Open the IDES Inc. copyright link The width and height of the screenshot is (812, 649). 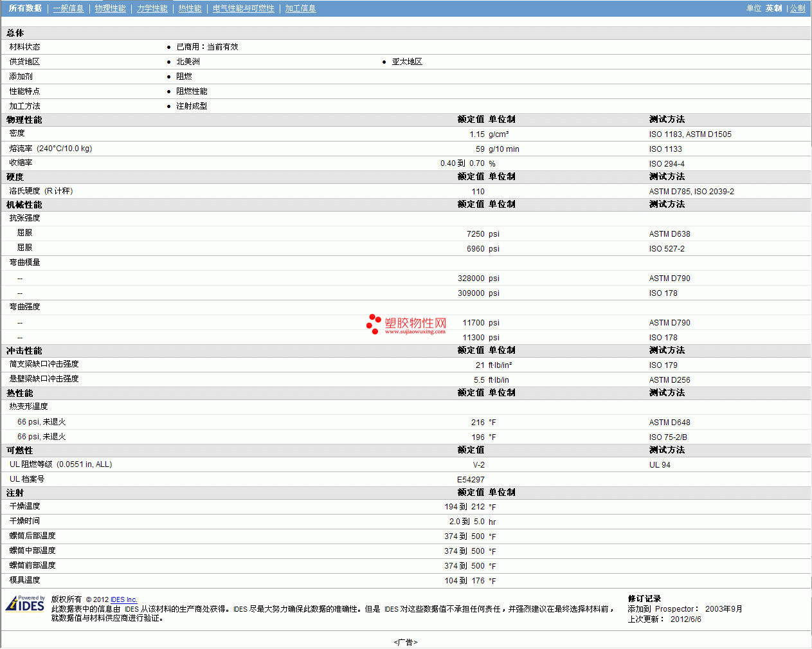[x=123, y=599]
